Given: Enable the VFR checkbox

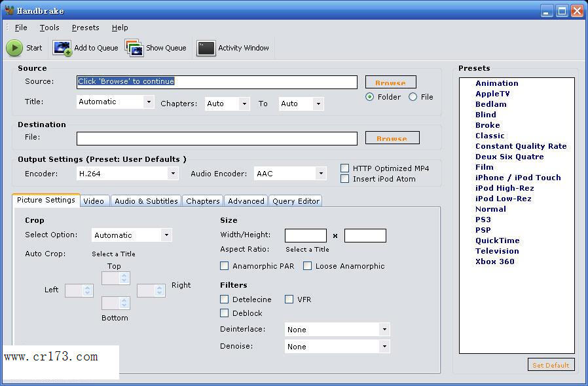Looking at the screenshot, I should coord(289,299).
